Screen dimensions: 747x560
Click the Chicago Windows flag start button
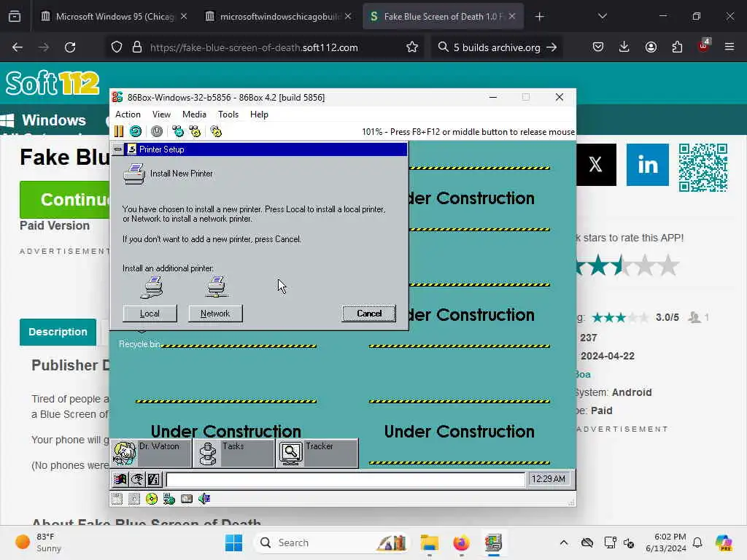pyautogui.click(x=120, y=479)
